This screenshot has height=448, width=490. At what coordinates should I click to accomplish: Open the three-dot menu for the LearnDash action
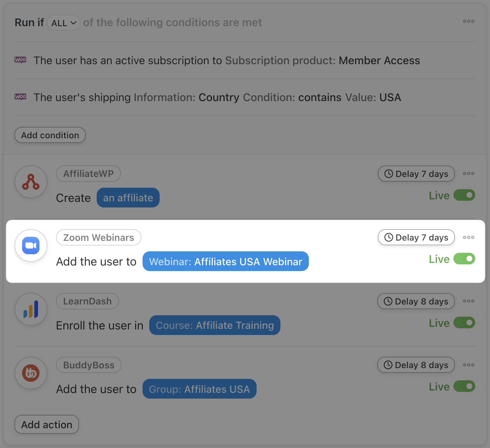point(469,301)
